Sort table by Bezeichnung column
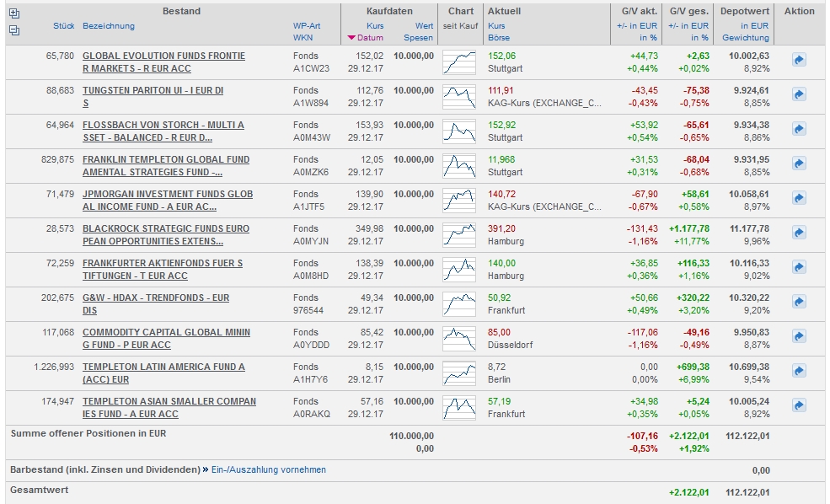830x504 pixels. click(x=109, y=25)
